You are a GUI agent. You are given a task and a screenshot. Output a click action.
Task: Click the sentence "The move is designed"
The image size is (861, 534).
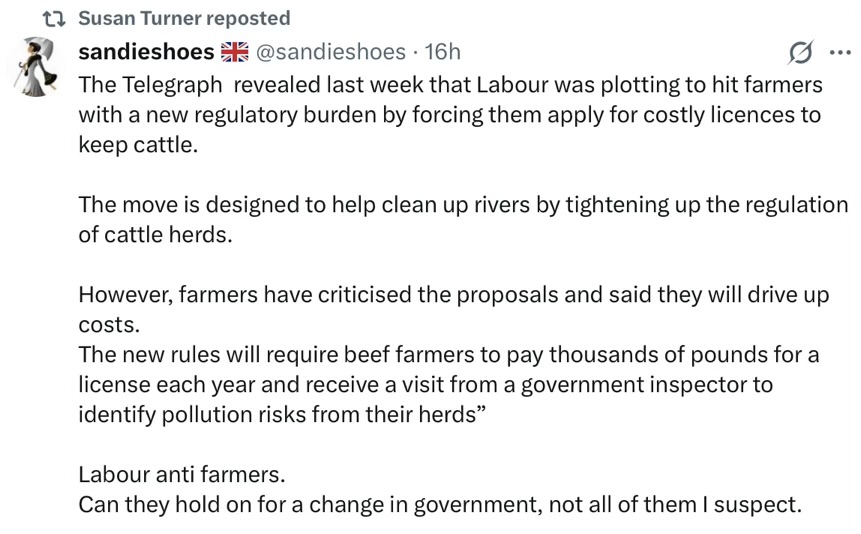463,205
